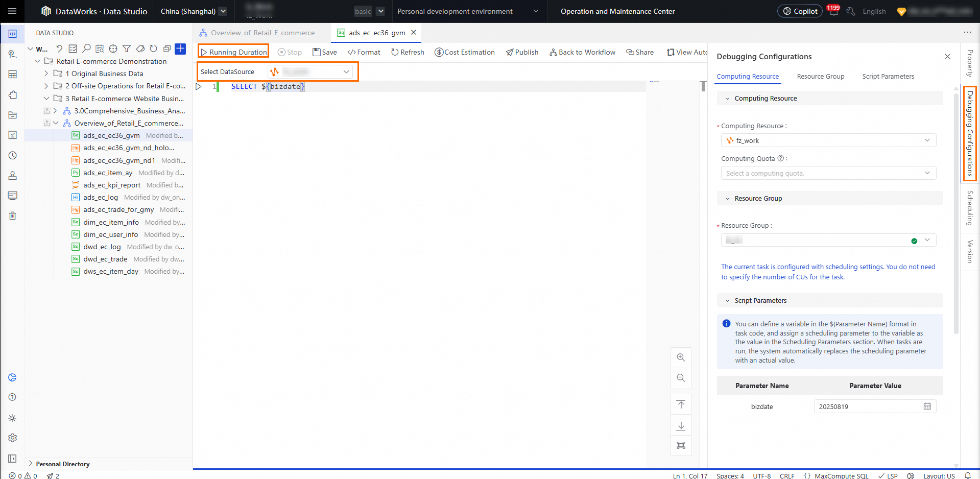Click the Format button in the toolbar

pyautogui.click(x=364, y=52)
